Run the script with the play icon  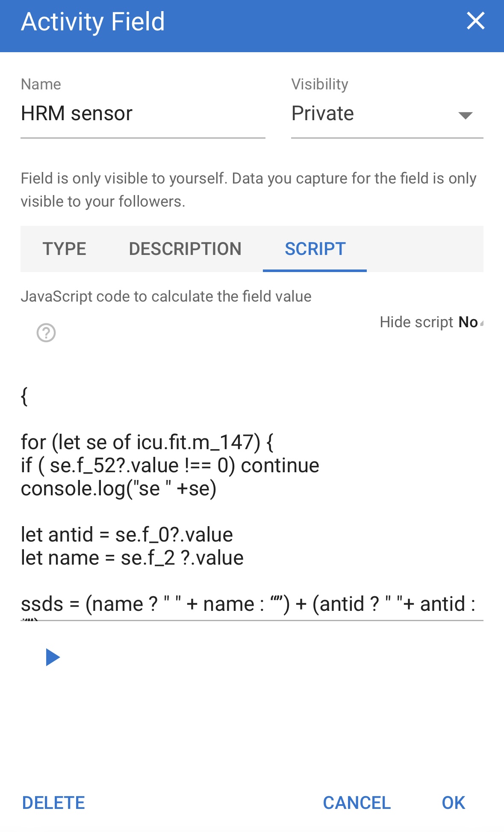pos(53,657)
